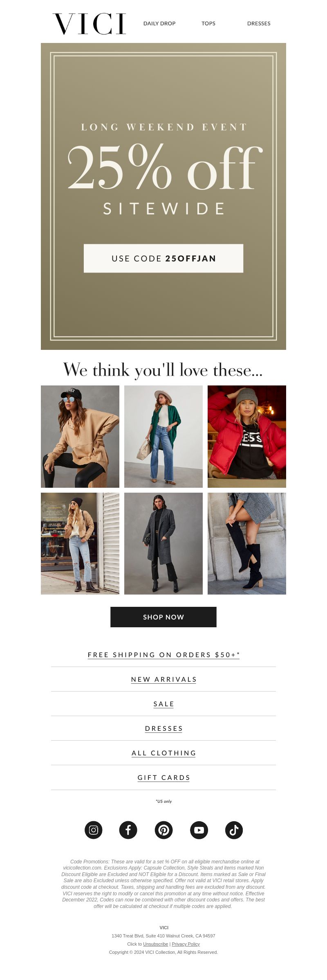View the red puffer jacket product photo
The image size is (327, 980).
coord(247,437)
